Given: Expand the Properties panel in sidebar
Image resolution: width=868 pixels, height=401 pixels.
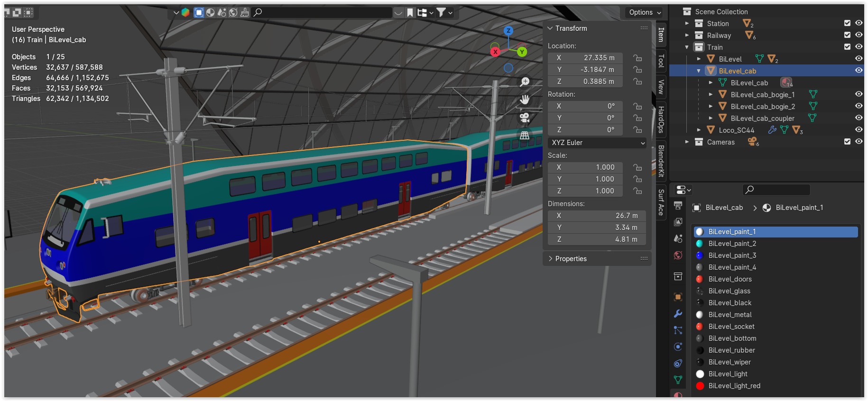Looking at the screenshot, I should pyautogui.click(x=550, y=259).
